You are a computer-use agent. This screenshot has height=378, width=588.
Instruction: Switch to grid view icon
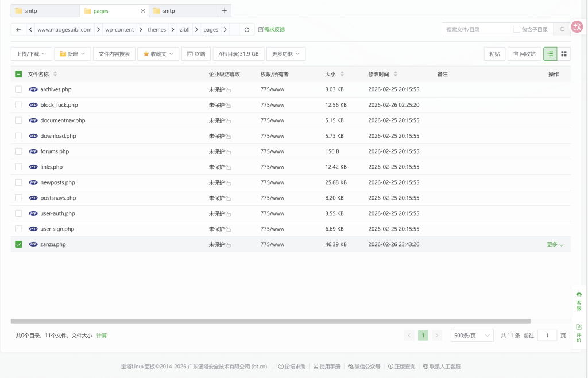564,54
